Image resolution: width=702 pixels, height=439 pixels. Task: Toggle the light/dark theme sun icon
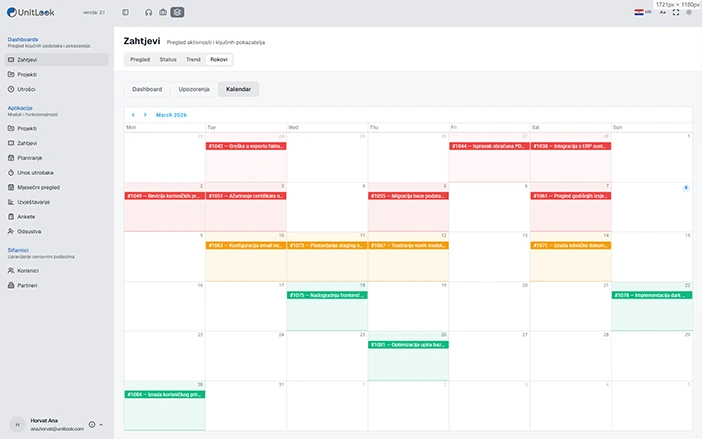[x=689, y=13]
